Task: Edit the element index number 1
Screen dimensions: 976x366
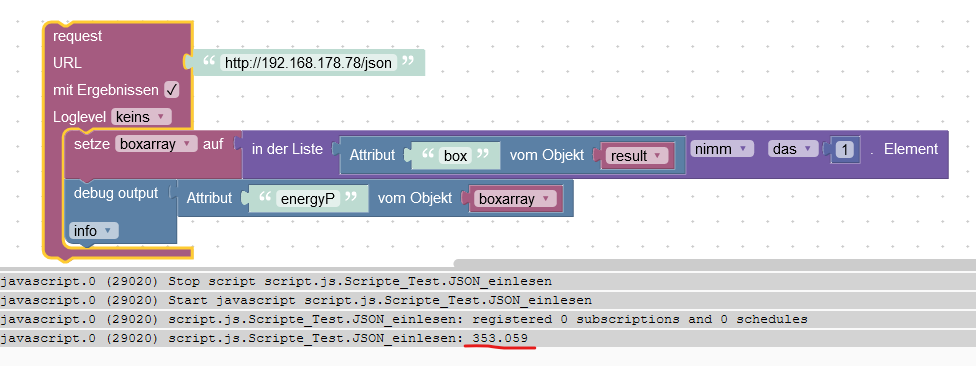Action: tap(845, 149)
